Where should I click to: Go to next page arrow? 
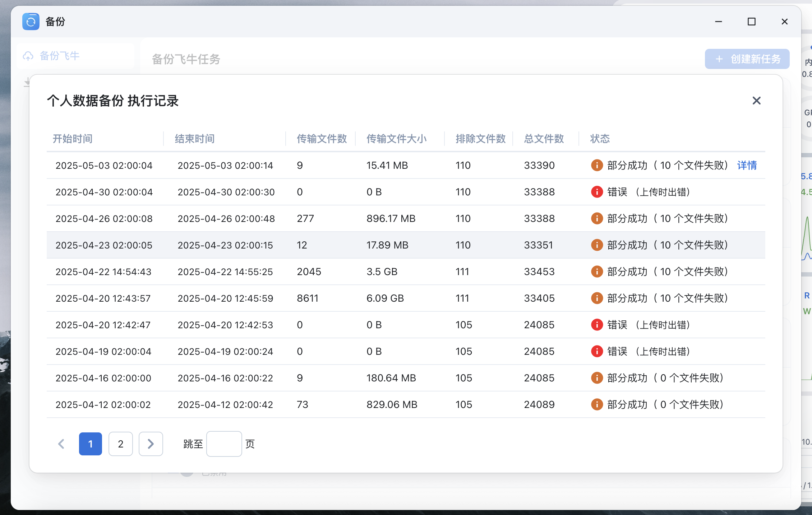point(151,444)
